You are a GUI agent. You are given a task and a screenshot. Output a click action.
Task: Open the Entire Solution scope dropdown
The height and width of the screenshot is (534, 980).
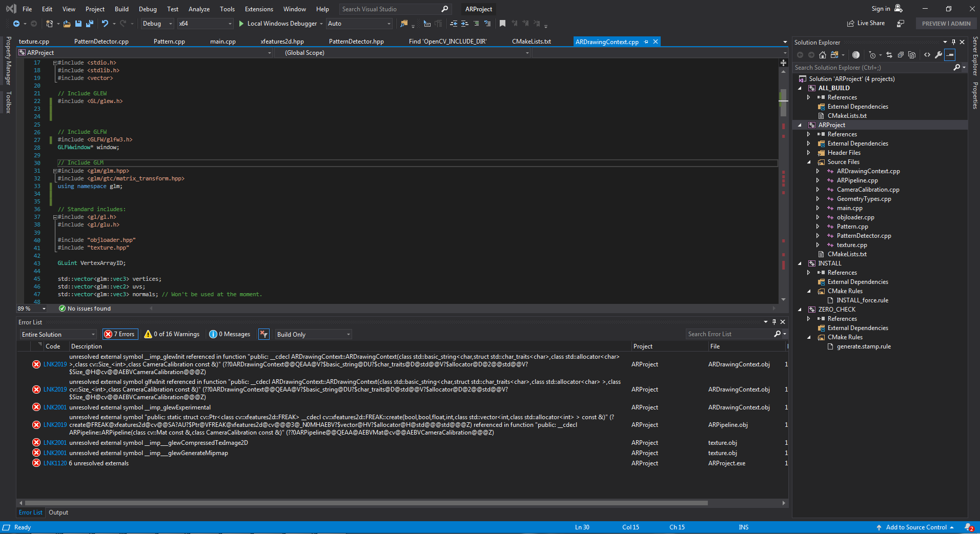[58, 334]
